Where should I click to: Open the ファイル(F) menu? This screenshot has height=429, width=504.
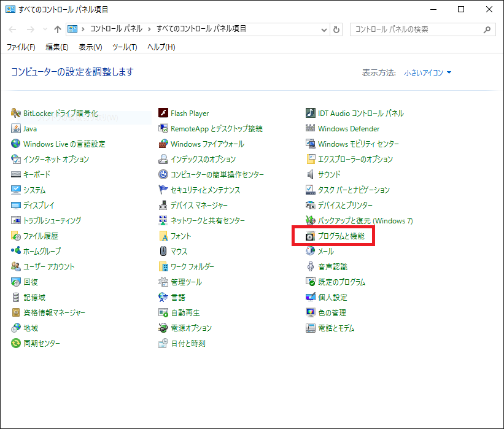click(x=21, y=47)
